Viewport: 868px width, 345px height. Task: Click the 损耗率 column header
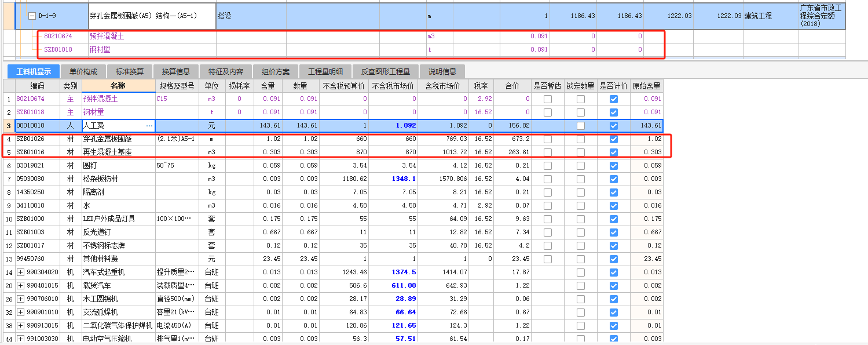click(239, 86)
